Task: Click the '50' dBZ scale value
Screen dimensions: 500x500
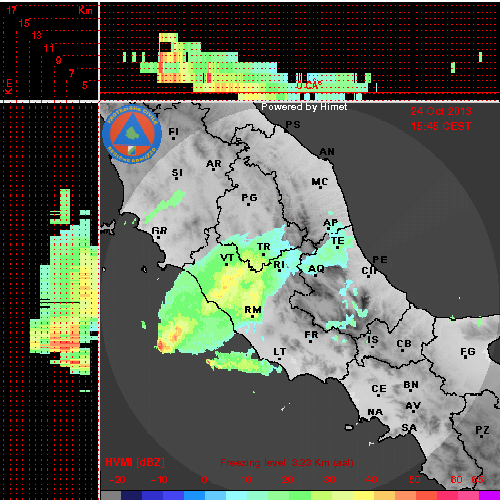Action: [x=414, y=480]
